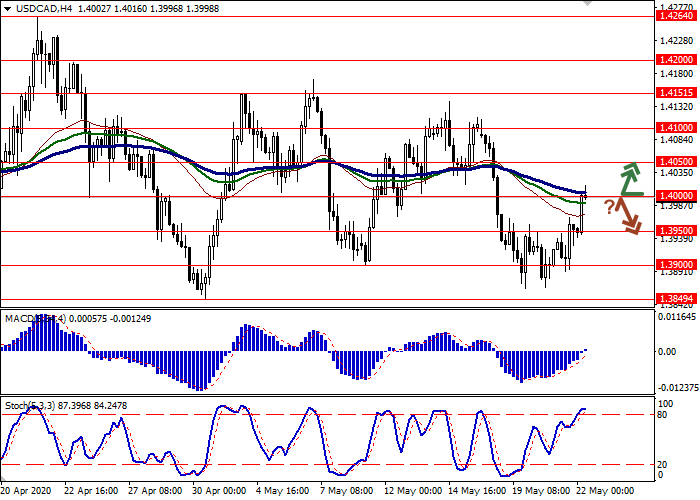The height and width of the screenshot is (500, 700).
Task: Click the 1.39000 red price label
Action: [x=677, y=265]
